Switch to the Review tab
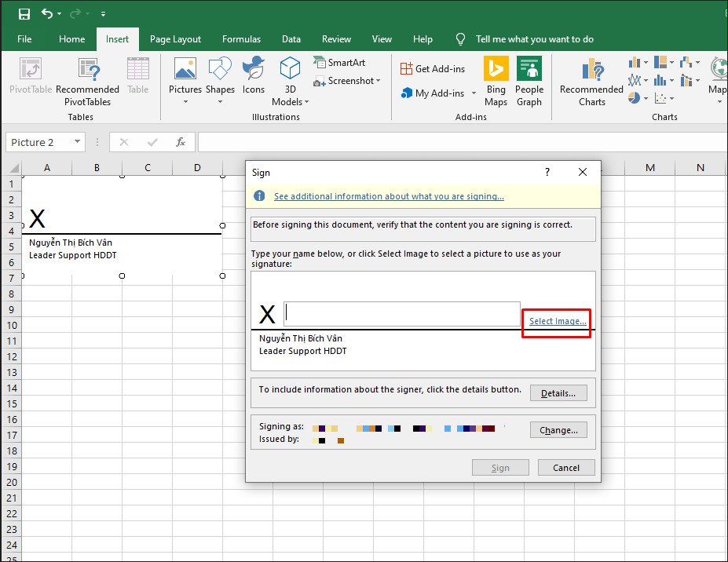This screenshot has width=728, height=562. coord(337,39)
